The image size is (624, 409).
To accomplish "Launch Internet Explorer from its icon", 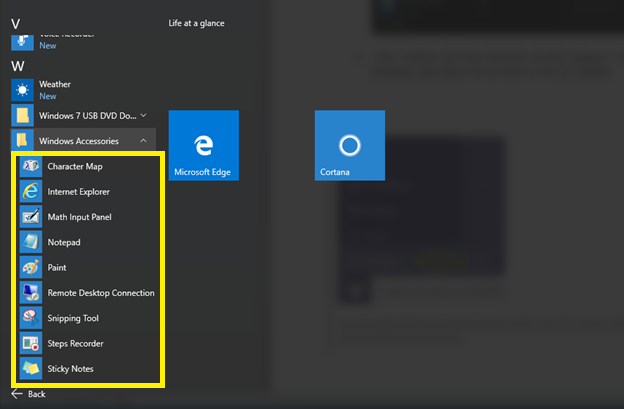I will tap(31, 191).
